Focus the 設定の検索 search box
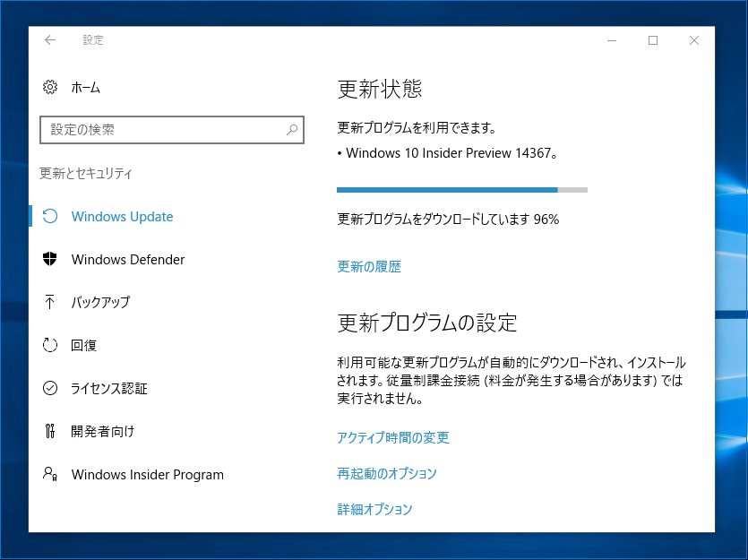This screenshot has height=560, width=748. click(172, 130)
